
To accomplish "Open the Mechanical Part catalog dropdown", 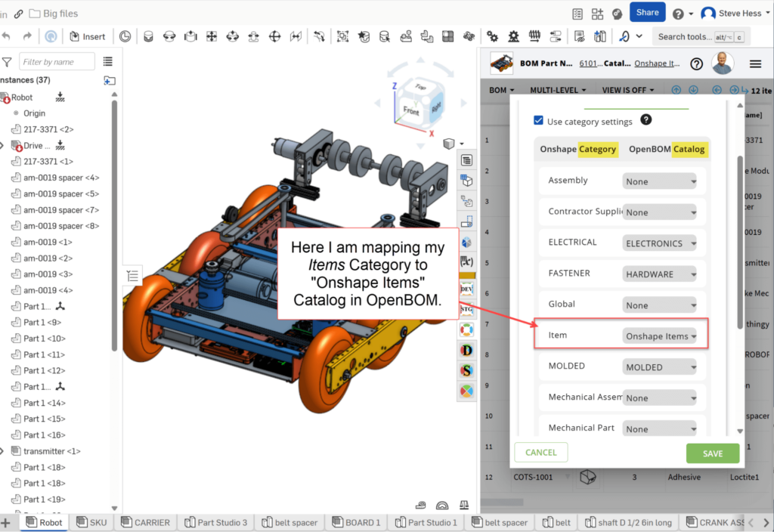I will [x=659, y=429].
